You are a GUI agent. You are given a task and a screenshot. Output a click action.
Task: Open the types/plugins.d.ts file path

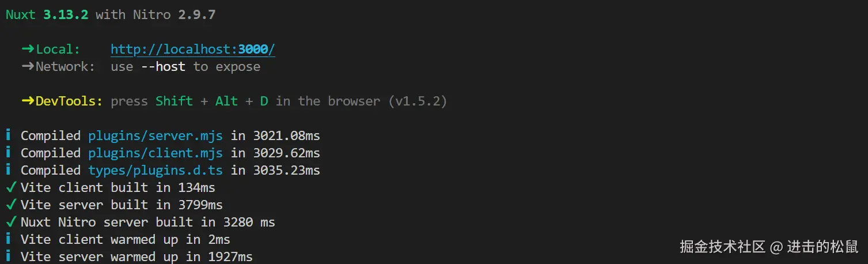coord(155,171)
